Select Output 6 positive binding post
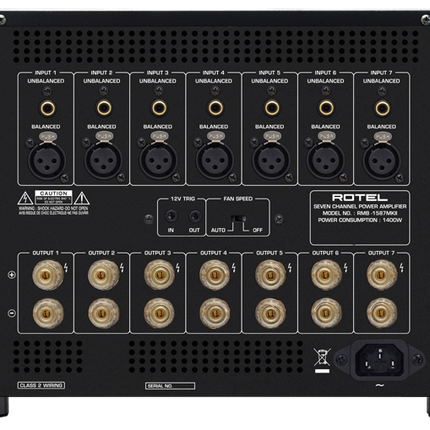 [x=326, y=275]
